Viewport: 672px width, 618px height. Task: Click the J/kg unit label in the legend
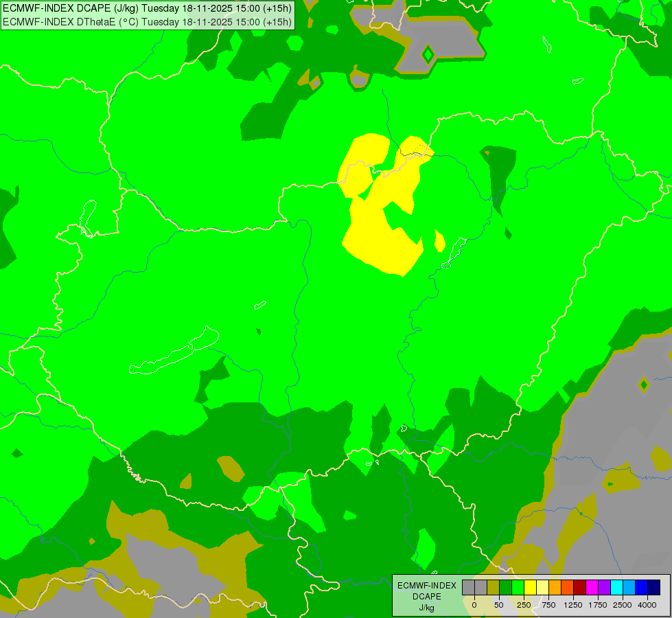[426, 608]
